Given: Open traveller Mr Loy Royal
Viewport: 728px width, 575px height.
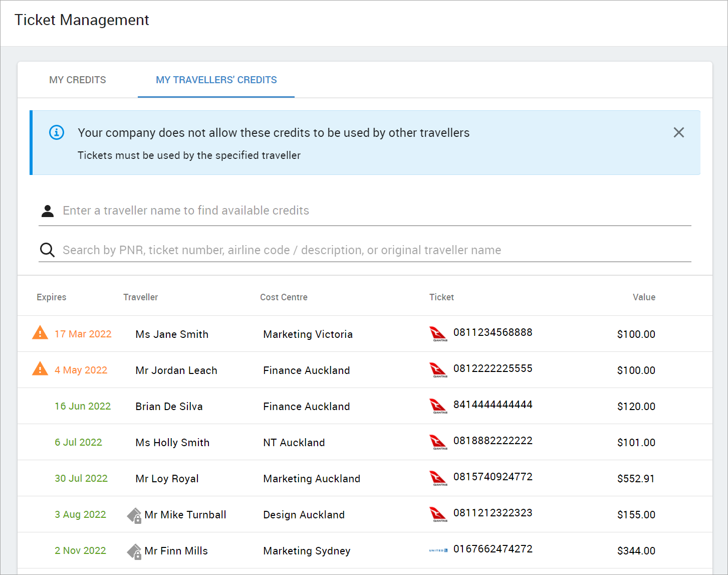Looking at the screenshot, I should [167, 479].
